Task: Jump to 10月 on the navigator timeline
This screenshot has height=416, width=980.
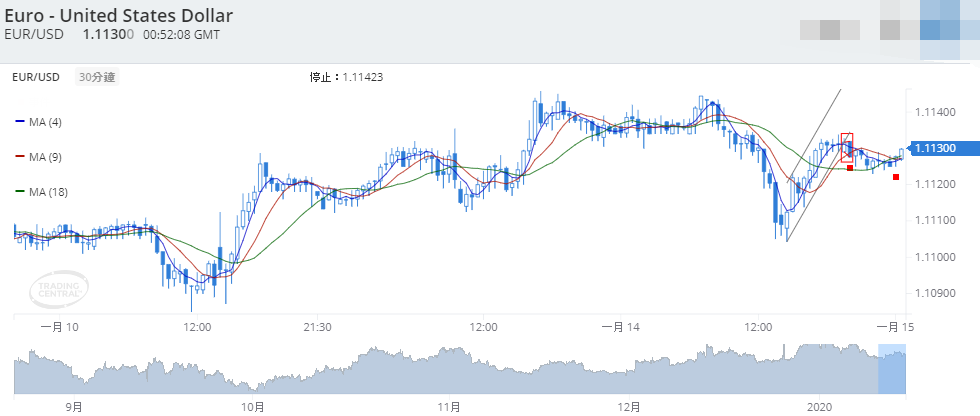Action: [254, 406]
